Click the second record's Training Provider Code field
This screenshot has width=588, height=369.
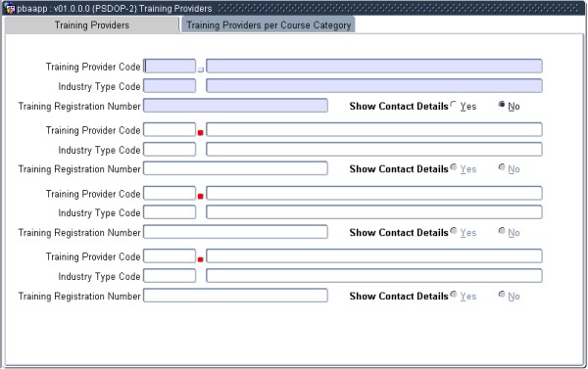click(170, 129)
